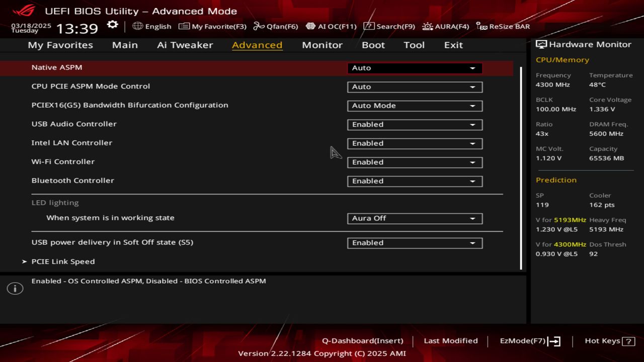Screen dimensions: 644x362
Task: Click the 48°C temperature value
Action: coord(598,85)
